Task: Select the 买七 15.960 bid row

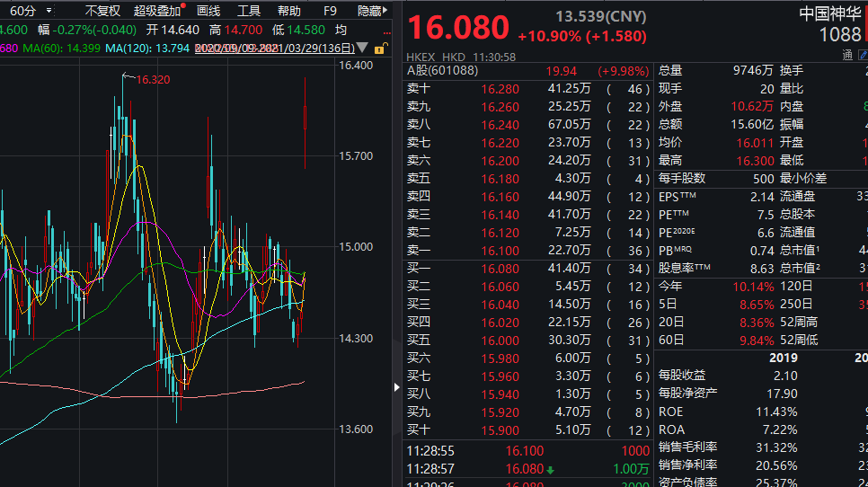Action: click(528, 376)
